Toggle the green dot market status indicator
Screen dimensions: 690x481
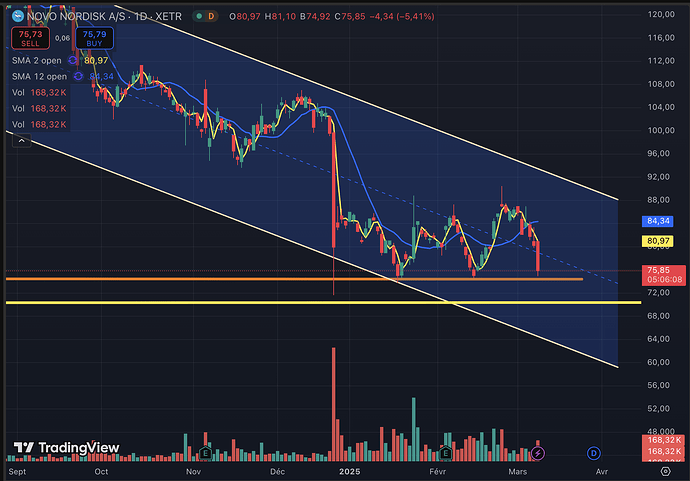199,16
